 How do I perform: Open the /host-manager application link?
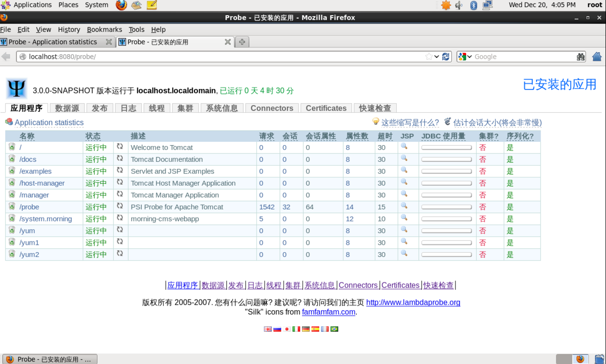[x=42, y=183]
